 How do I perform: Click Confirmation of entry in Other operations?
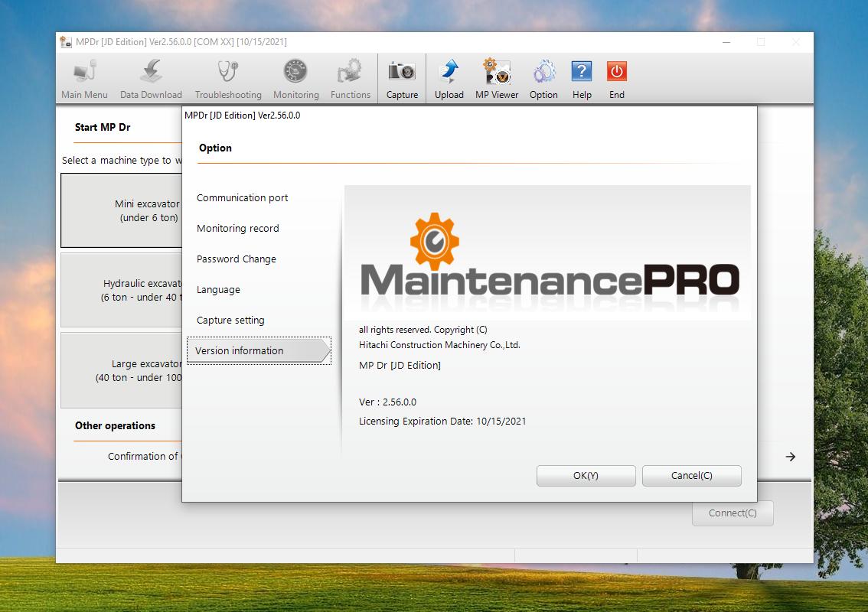[x=144, y=456]
